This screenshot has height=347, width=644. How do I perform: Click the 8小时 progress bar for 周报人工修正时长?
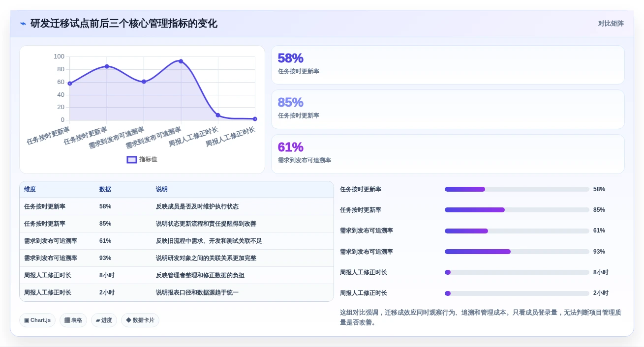pyautogui.click(x=517, y=272)
